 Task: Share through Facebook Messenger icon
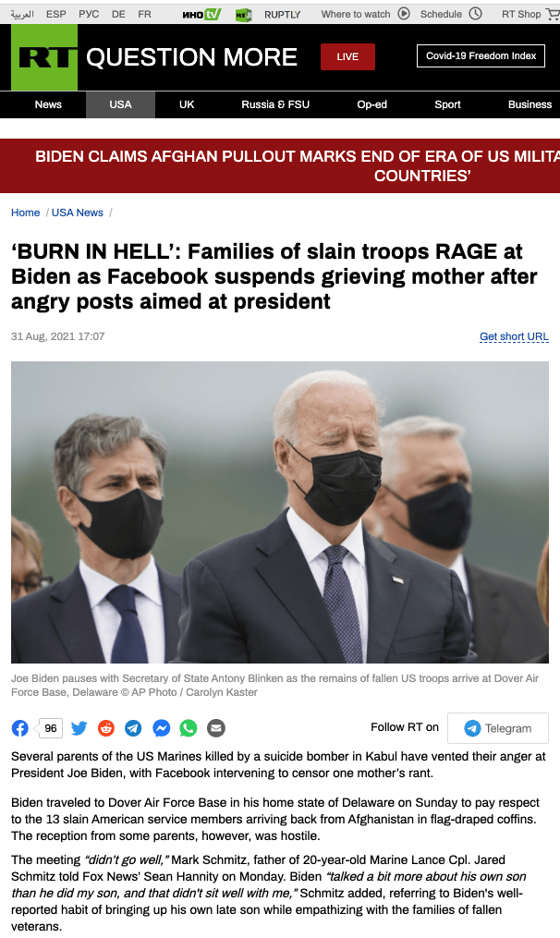[x=161, y=728]
